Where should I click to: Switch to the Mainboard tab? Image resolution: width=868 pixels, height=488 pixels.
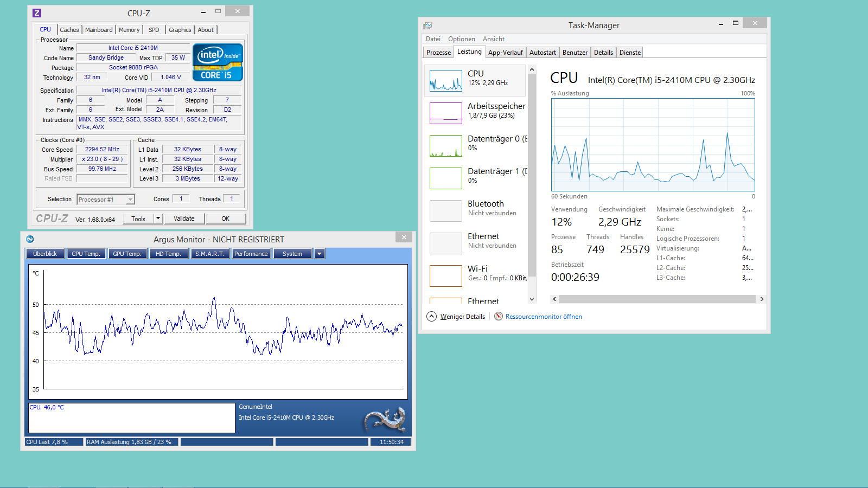click(x=99, y=30)
